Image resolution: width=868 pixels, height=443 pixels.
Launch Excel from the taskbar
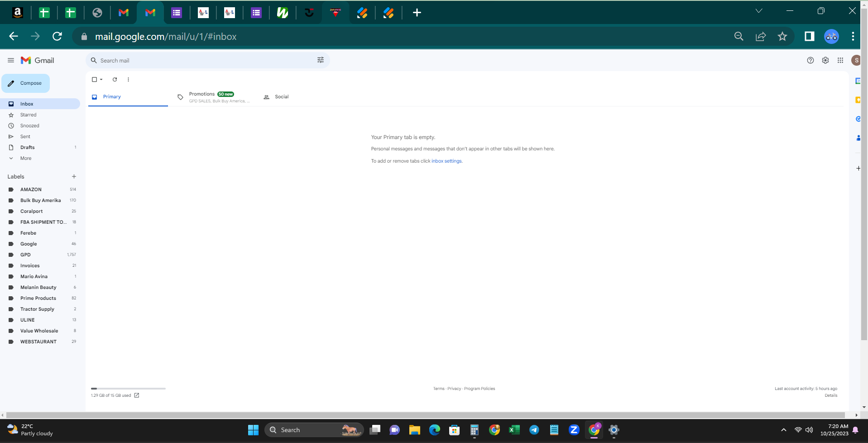[514, 430]
